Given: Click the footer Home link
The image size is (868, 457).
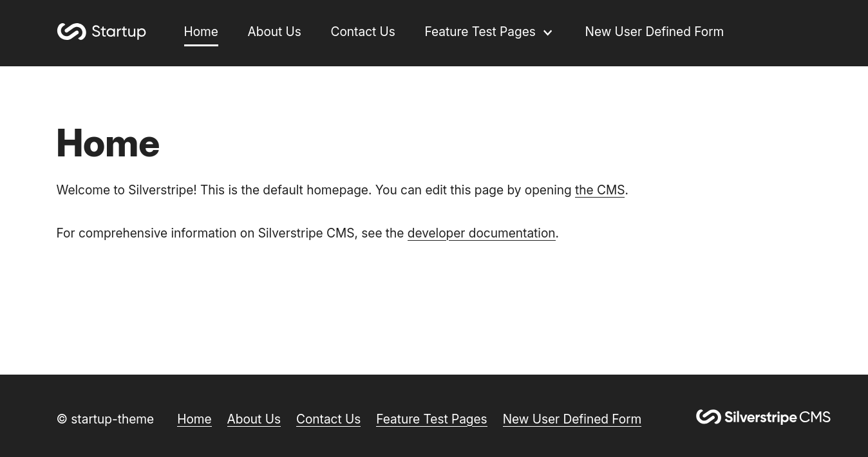Looking at the screenshot, I should click(194, 419).
